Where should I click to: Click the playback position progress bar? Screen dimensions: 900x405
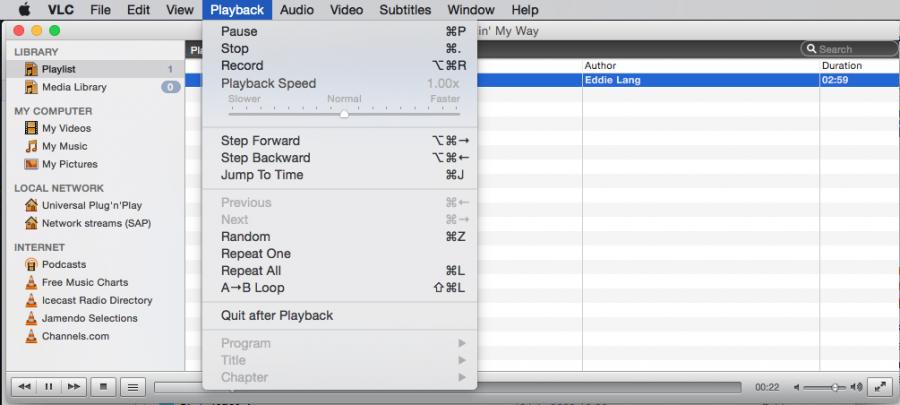[x=448, y=388]
